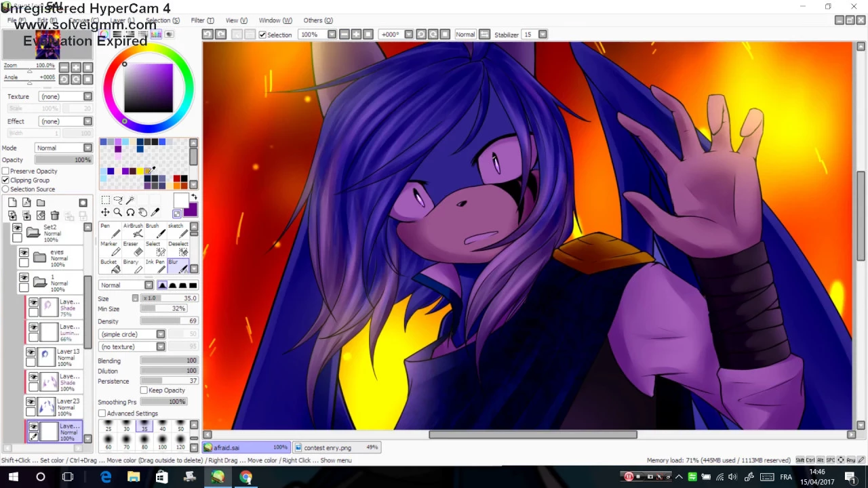Open the Windows Start menu
868x488 pixels.
pyautogui.click(x=14, y=477)
